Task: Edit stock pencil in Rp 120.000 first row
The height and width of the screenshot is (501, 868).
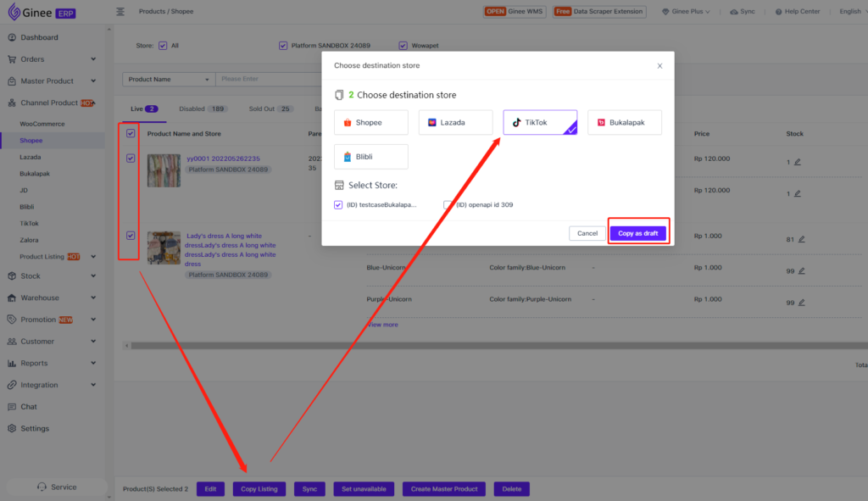Action: tap(797, 162)
